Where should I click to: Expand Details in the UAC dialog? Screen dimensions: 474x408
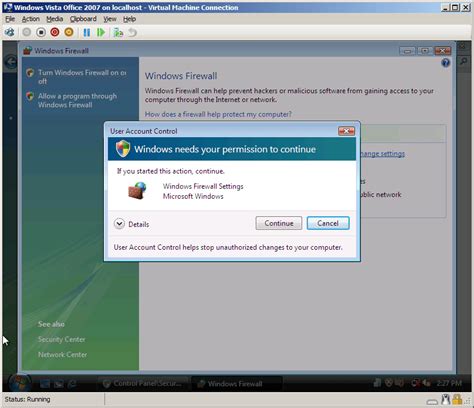coord(132,224)
